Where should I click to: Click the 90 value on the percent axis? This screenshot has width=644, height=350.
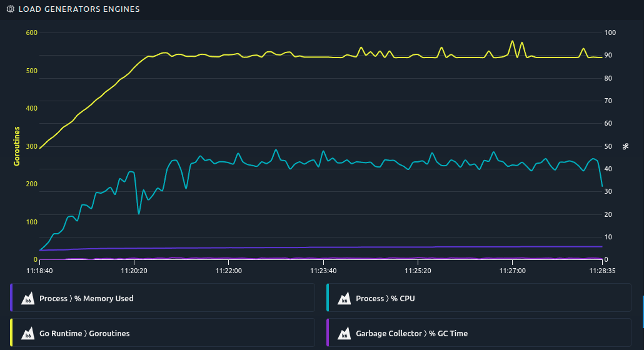click(x=608, y=56)
